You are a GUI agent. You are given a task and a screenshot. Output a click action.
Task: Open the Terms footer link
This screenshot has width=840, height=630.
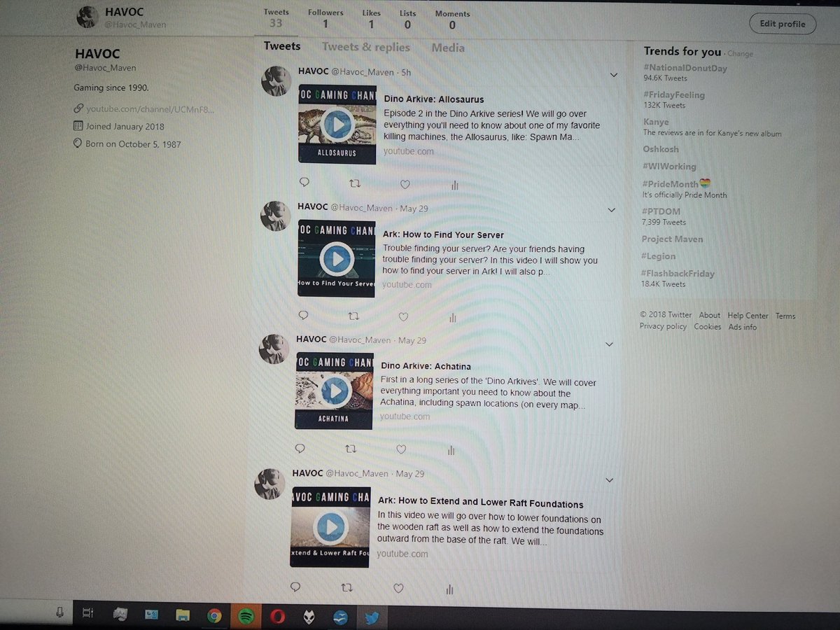point(785,316)
